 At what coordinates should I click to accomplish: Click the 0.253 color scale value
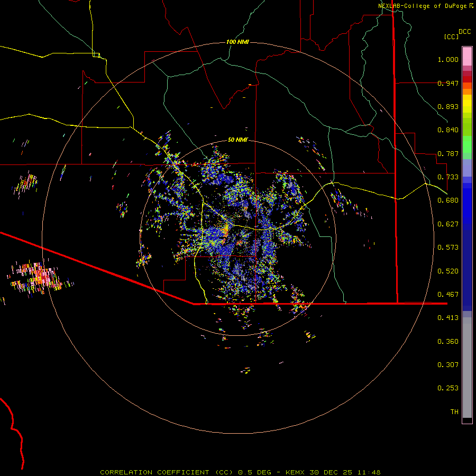448,388
